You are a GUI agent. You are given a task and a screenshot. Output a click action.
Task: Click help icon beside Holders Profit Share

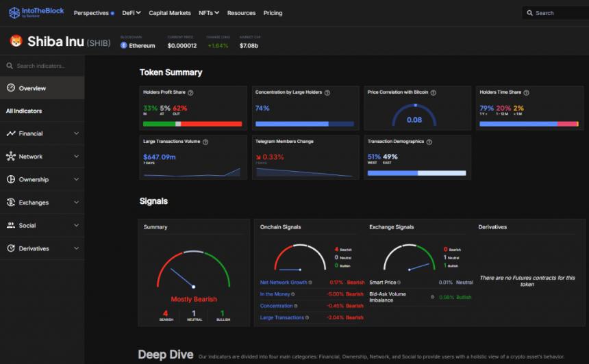coord(190,92)
